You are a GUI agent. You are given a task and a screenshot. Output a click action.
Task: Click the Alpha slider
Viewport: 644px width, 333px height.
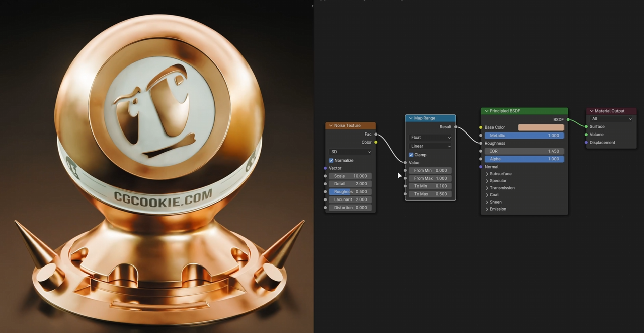click(524, 159)
